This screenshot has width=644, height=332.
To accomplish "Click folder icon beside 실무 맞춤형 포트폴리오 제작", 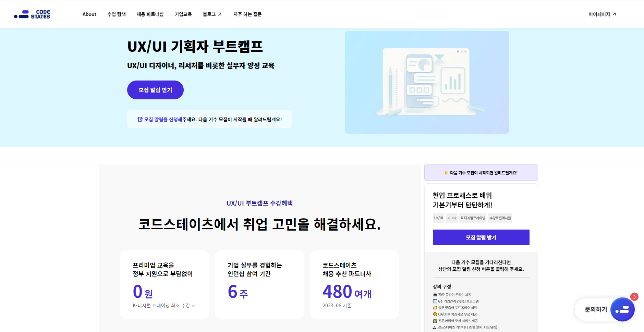I will (435, 308).
